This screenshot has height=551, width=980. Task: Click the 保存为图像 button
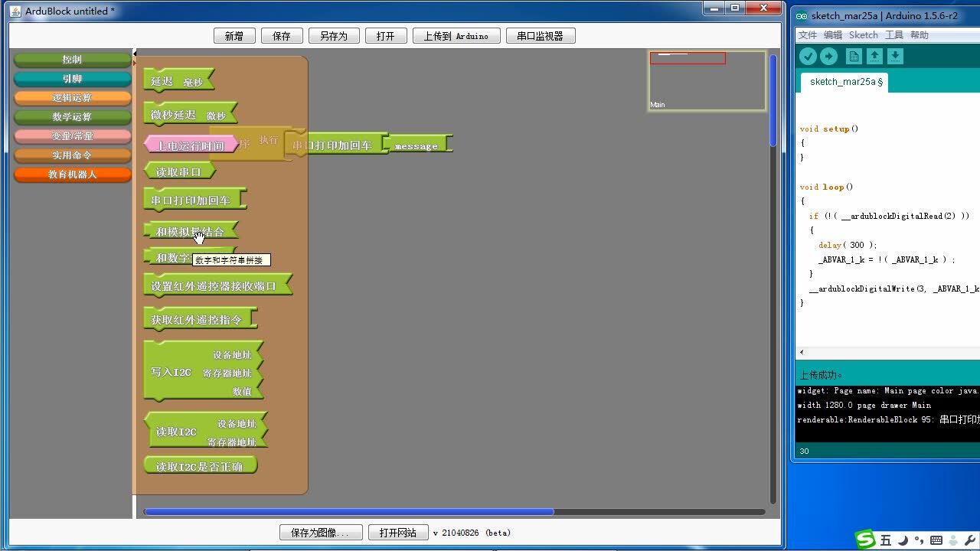point(321,533)
